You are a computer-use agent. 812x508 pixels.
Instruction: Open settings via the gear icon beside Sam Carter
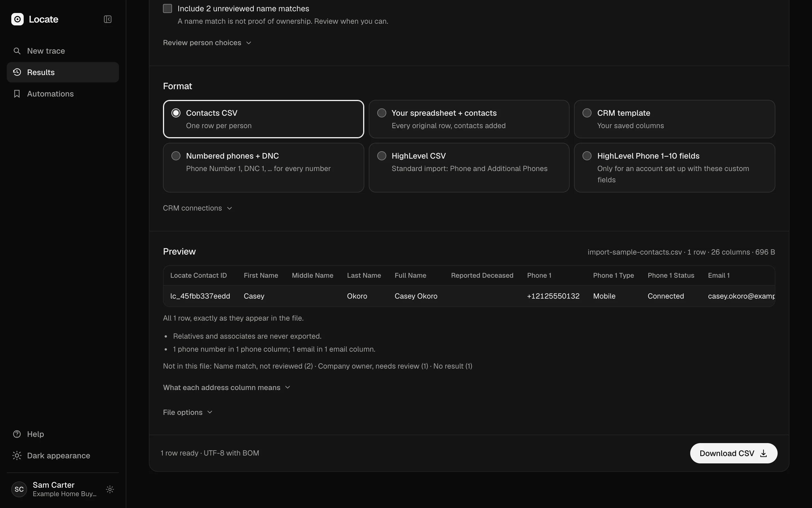tap(110, 489)
